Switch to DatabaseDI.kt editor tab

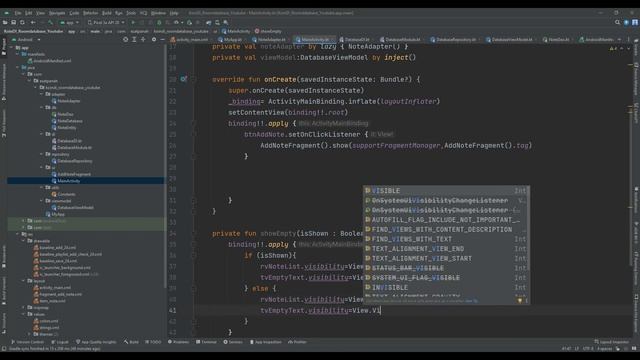tap(355, 40)
